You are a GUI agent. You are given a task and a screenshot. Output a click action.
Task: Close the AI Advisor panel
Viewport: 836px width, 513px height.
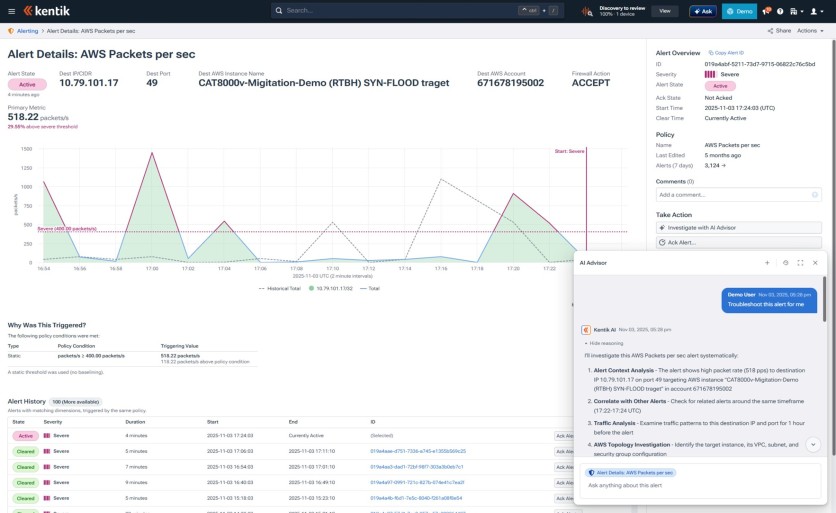[x=815, y=263]
